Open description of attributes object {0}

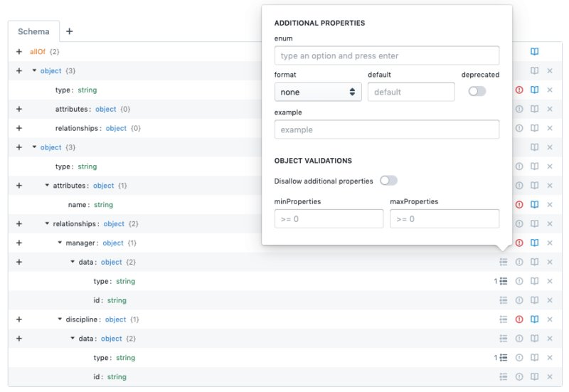534,109
